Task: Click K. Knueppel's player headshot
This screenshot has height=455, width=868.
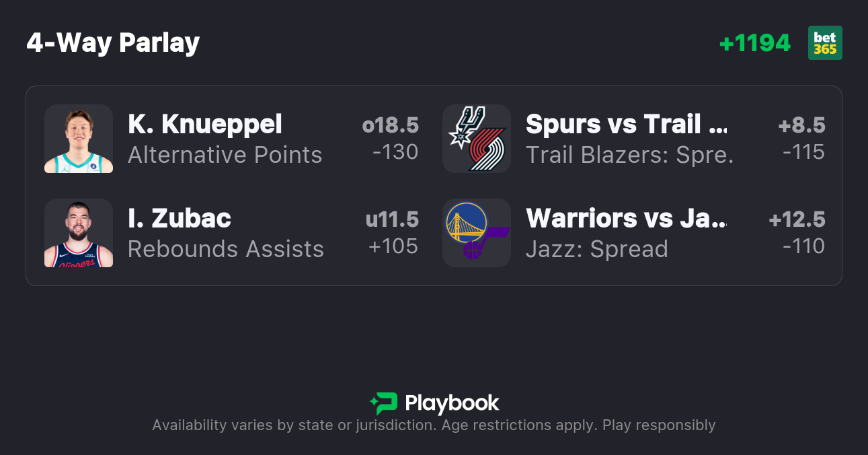Action: (79, 139)
